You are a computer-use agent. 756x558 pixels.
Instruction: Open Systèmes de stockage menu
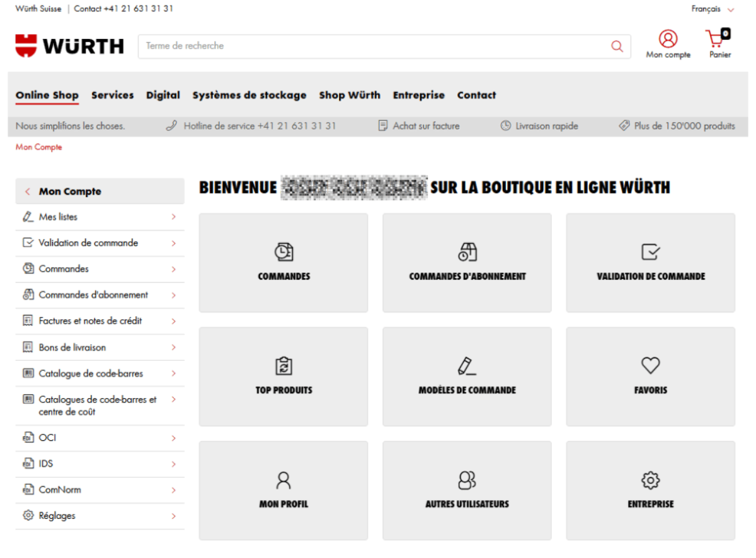click(249, 95)
